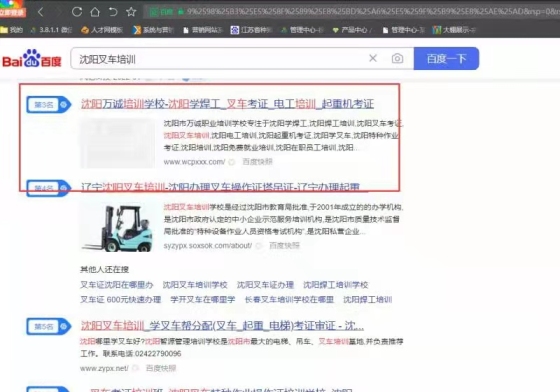Click the 第5名 rank badge
560x392 pixels.
coord(49,326)
